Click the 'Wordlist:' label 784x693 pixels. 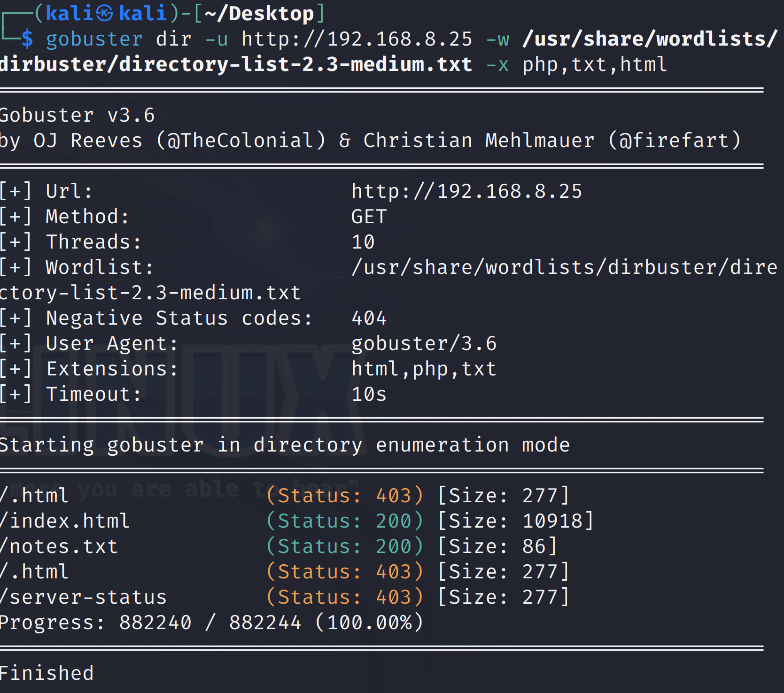pos(100,267)
